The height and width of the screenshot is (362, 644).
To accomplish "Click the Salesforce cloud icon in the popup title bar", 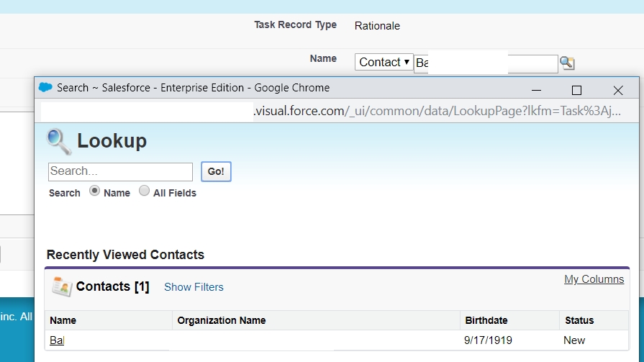I will (x=45, y=88).
